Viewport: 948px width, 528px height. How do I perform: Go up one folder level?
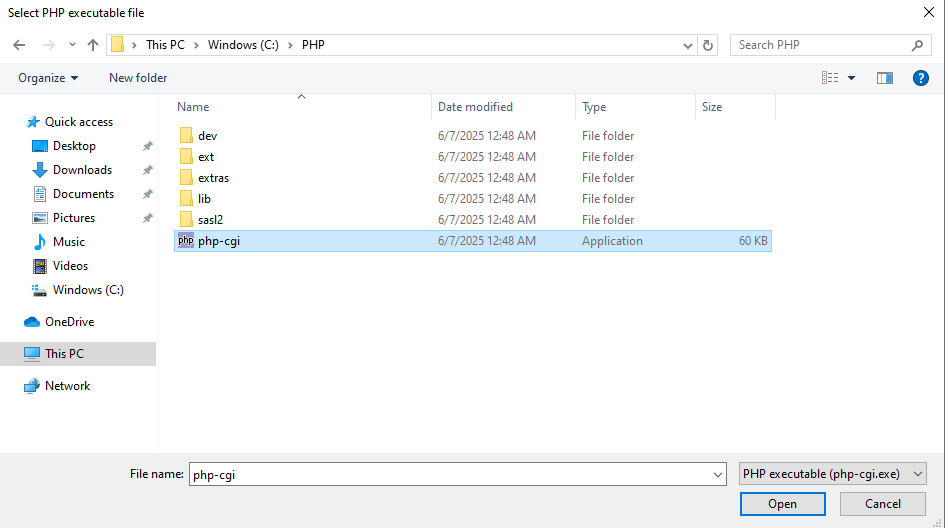click(x=93, y=45)
